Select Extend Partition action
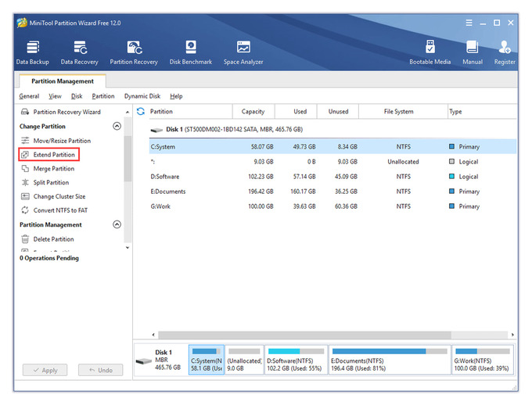This screenshot has width=532, height=405. 49,155
